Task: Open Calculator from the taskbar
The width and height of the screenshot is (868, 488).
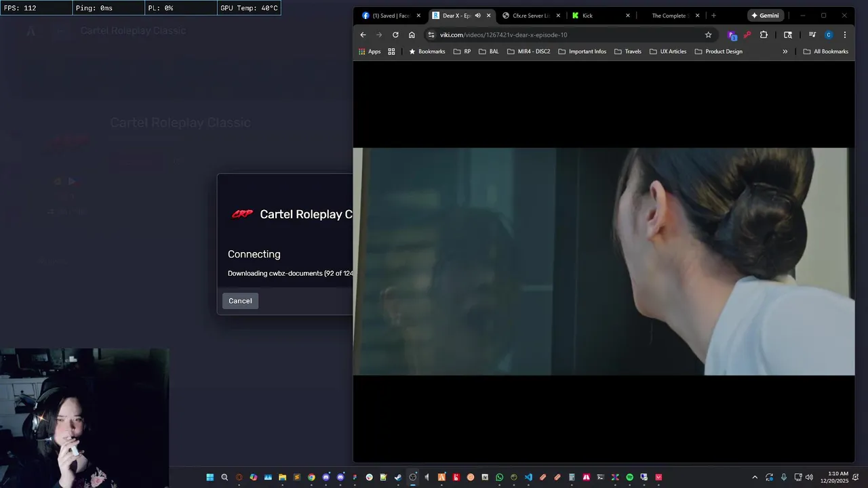Action: [x=572, y=477]
